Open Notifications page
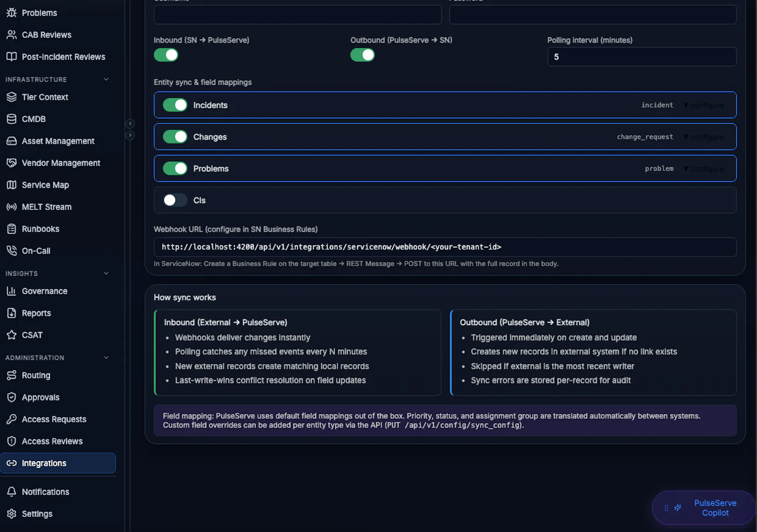The height and width of the screenshot is (532, 757). point(58,492)
